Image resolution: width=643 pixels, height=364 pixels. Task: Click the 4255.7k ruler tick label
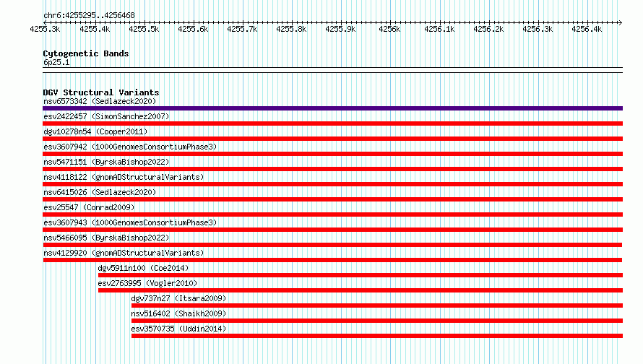pyautogui.click(x=242, y=29)
